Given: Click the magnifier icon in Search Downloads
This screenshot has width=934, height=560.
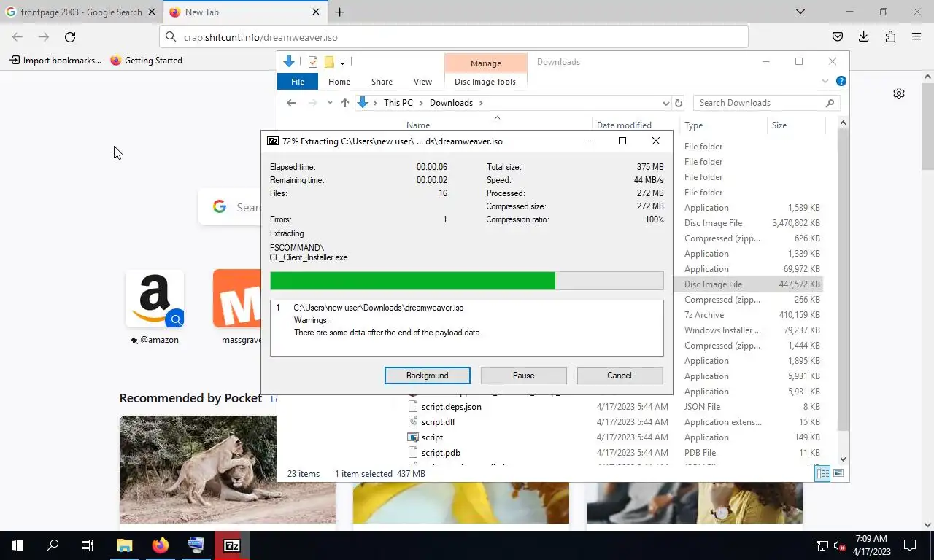Looking at the screenshot, I should point(830,103).
